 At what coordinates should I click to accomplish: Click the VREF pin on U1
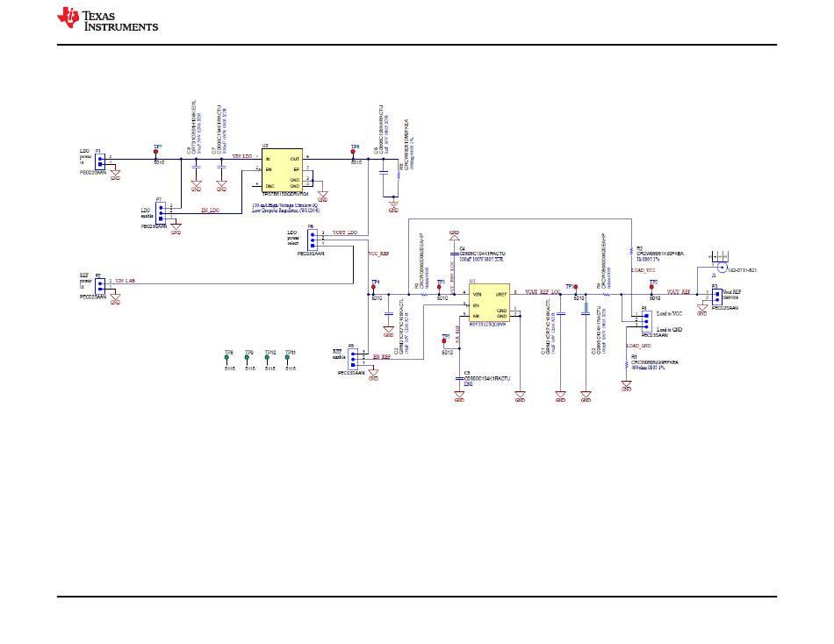tap(501, 294)
